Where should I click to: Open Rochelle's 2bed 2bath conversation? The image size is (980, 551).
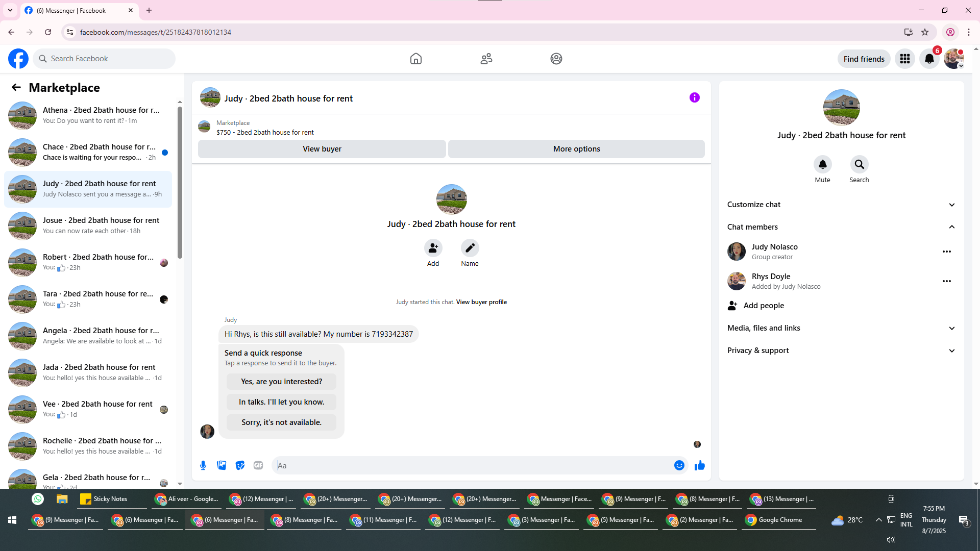pos(88,446)
